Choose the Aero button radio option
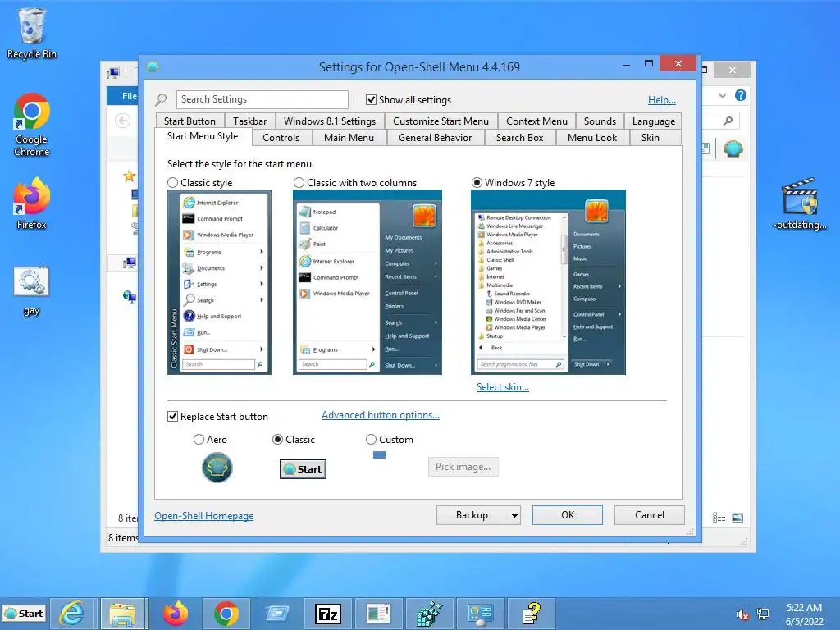 click(199, 440)
